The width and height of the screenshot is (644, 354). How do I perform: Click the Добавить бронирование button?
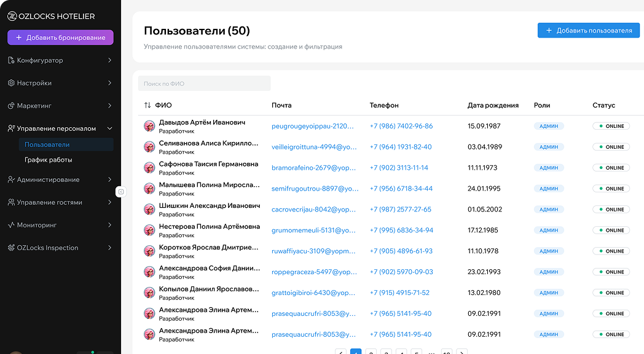(60, 37)
